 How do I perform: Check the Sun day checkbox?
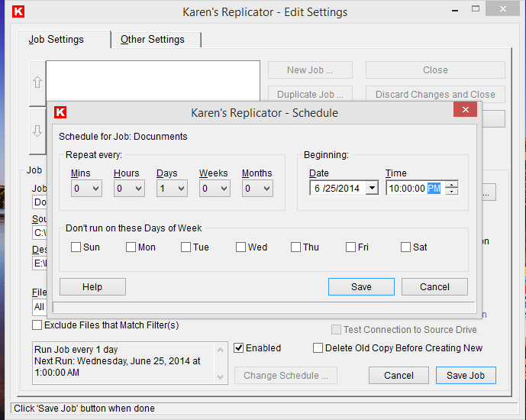click(76, 247)
